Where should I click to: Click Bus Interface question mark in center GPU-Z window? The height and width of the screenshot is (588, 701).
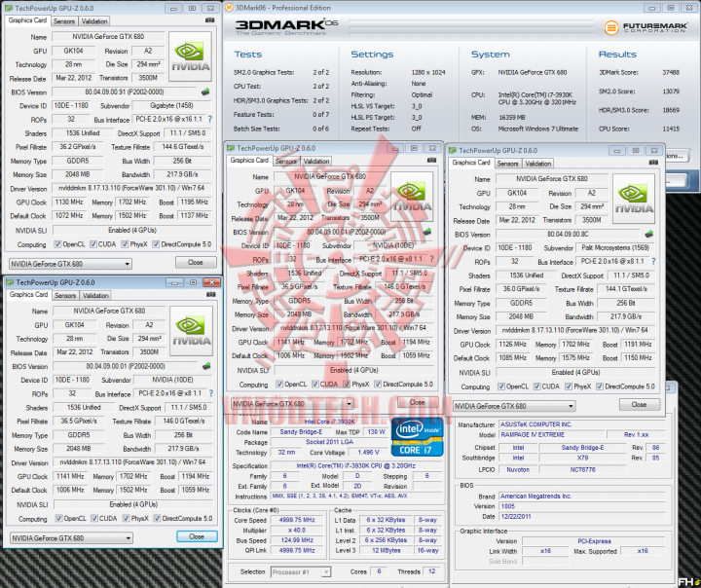(x=432, y=259)
